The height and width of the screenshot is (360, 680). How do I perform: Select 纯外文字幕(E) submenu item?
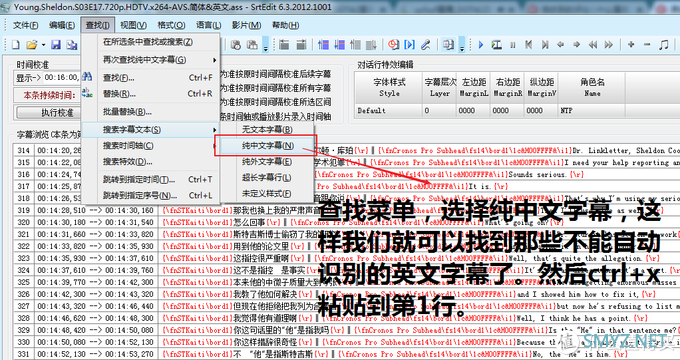tap(267, 161)
